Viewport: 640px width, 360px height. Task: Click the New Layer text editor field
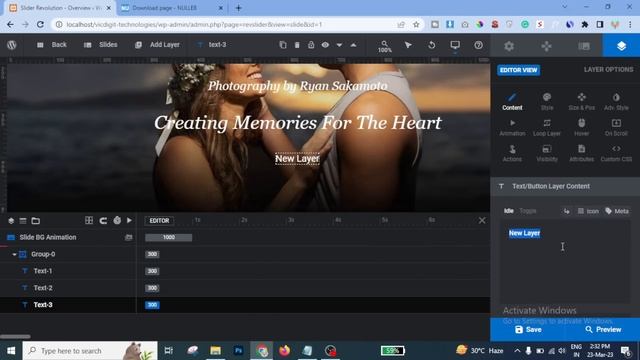[x=565, y=261]
